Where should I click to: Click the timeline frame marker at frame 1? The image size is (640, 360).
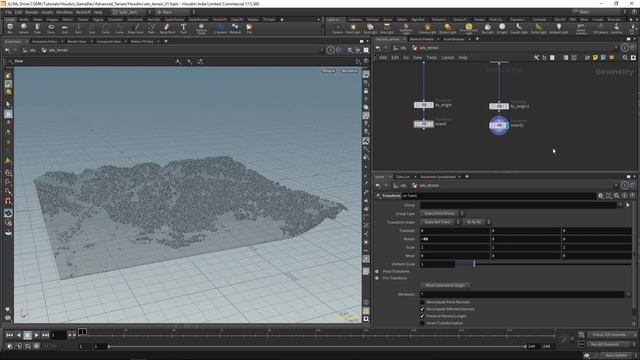(82, 332)
